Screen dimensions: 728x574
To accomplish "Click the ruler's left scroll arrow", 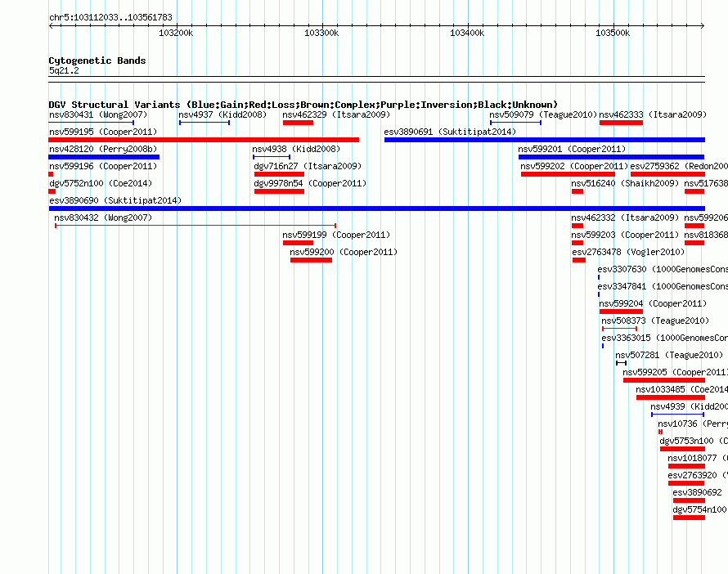I will point(51,26).
